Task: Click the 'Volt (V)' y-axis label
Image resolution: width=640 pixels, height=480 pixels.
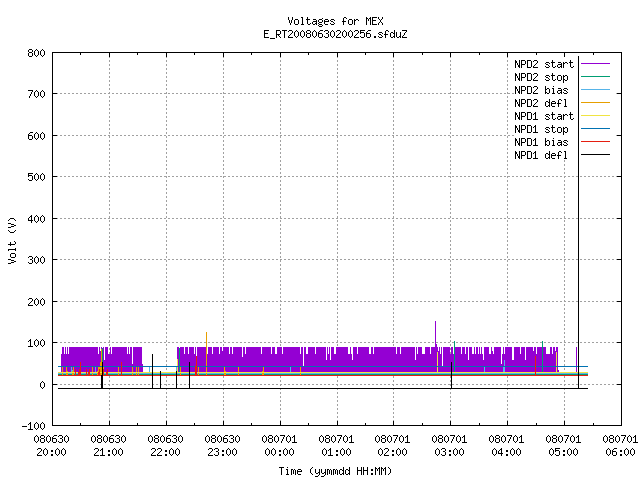Action: [13, 241]
